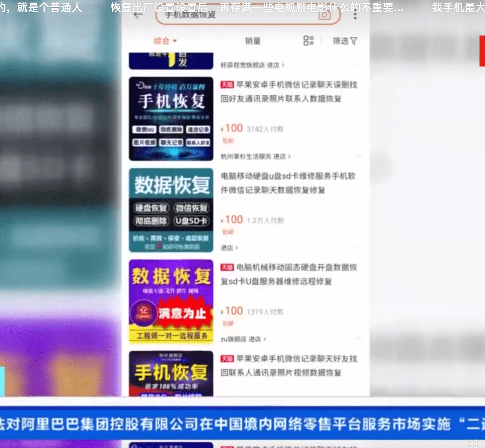Enter the zu旗舰店 shop via 进店

[x=257, y=339]
